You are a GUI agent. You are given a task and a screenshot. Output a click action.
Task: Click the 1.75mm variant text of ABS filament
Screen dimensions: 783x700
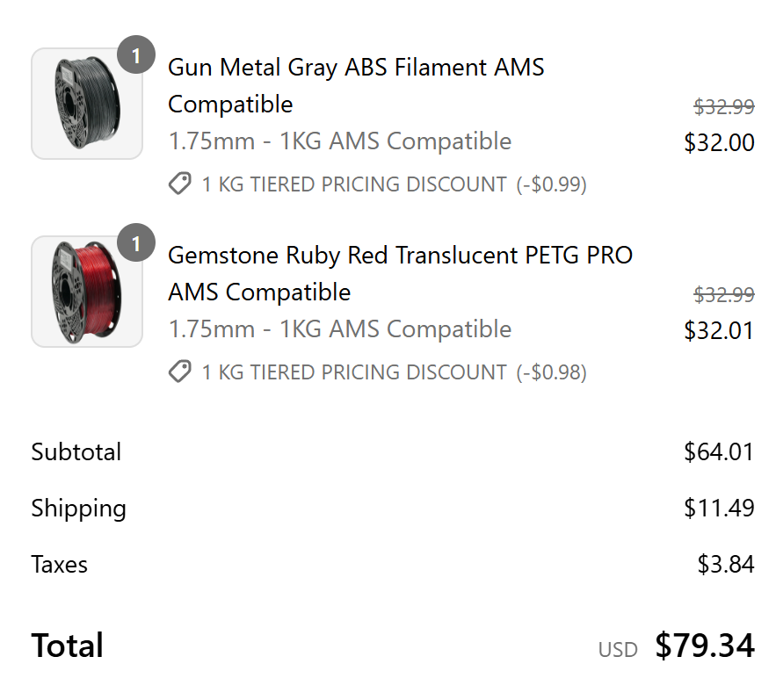click(340, 141)
